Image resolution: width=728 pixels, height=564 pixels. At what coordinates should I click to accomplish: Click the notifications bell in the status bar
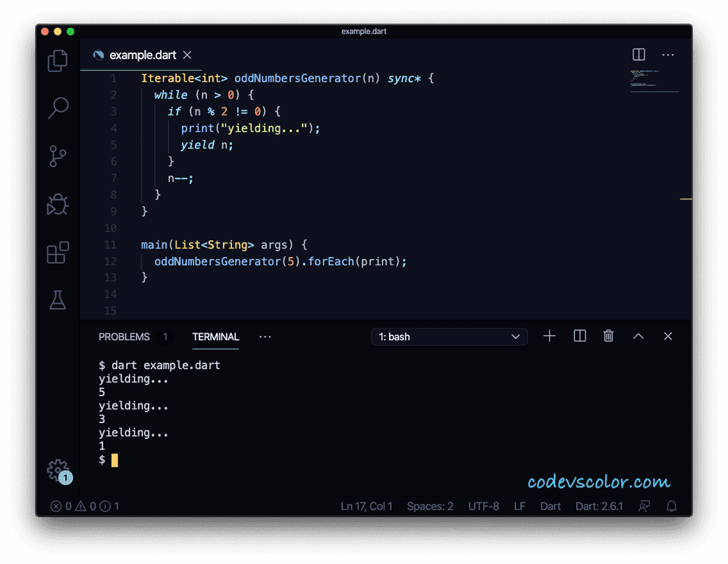(x=671, y=506)
